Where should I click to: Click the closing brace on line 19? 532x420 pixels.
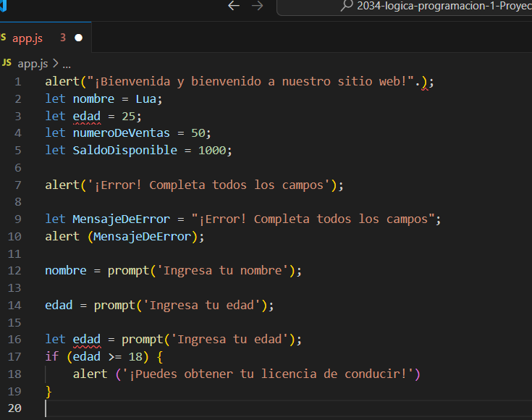pos(48,392)
